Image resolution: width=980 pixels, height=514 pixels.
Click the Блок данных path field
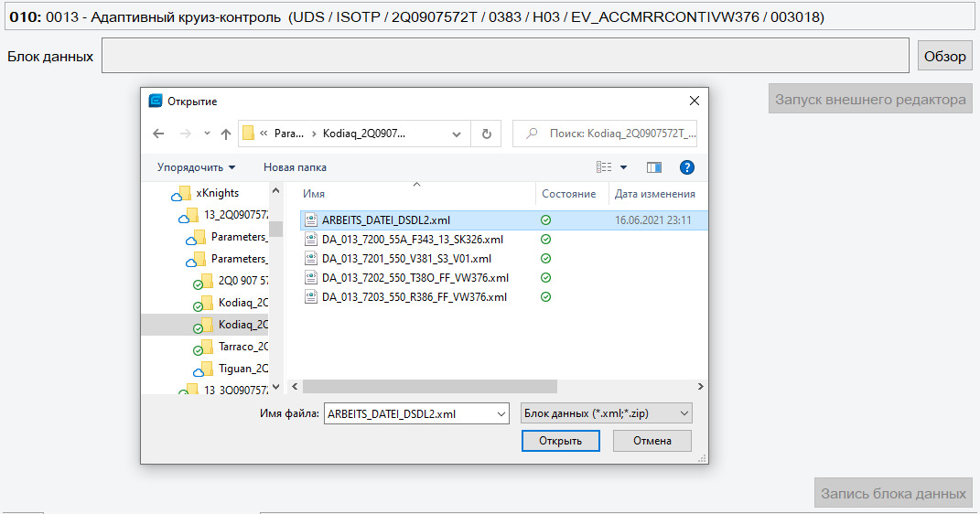pos(505,56)
